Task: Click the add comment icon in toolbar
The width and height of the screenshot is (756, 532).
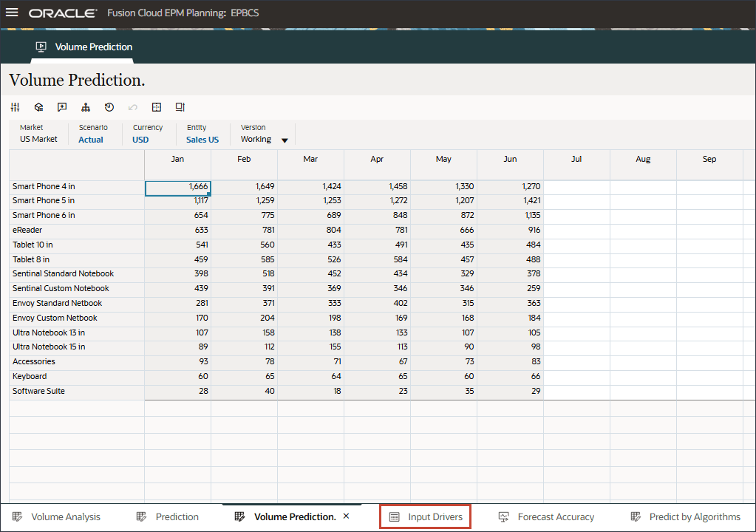Action: 62,107
